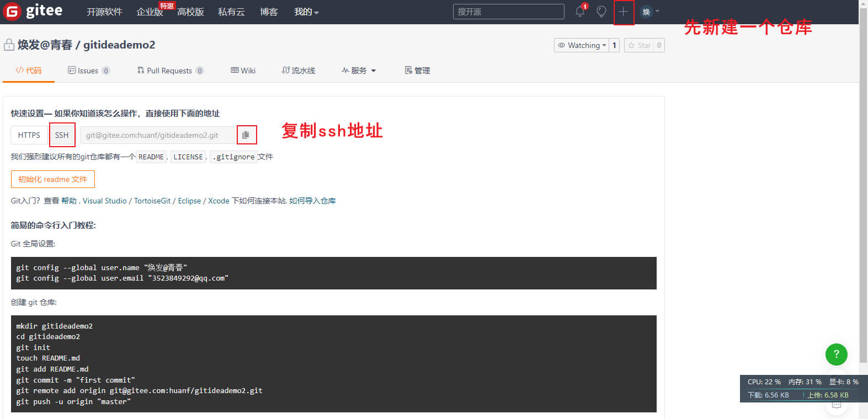Open the 博客 menu item

tap(269, 12)
